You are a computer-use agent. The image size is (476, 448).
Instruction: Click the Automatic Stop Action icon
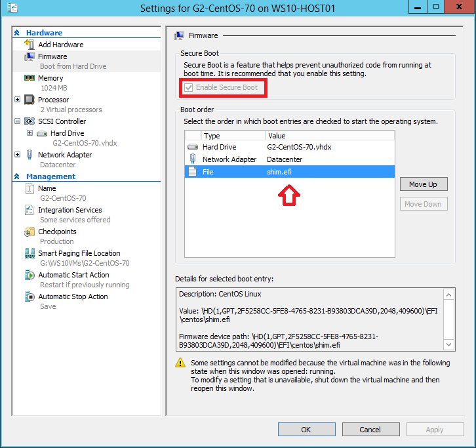click(x=30, y=296)
